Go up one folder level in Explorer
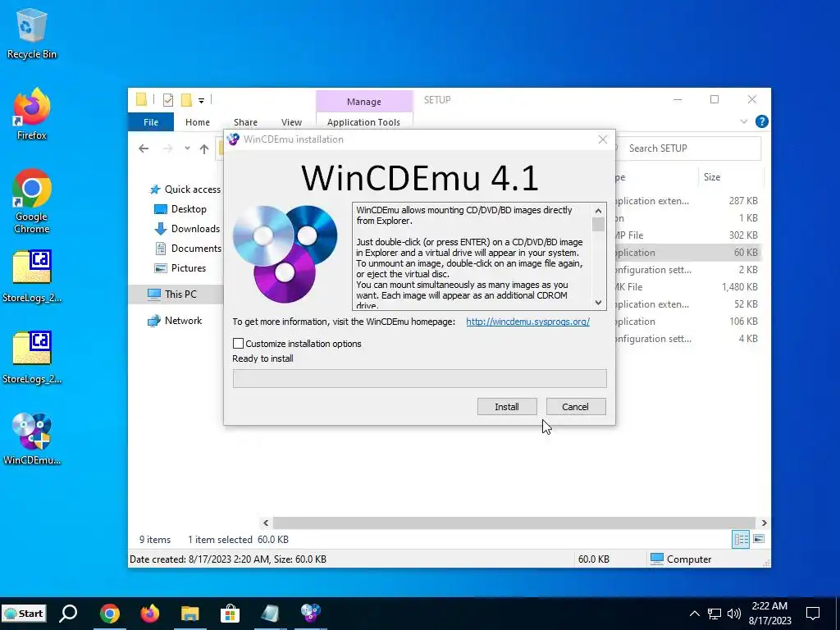The height and width of the screenshot is (630, 840). (x=204, y=149)
